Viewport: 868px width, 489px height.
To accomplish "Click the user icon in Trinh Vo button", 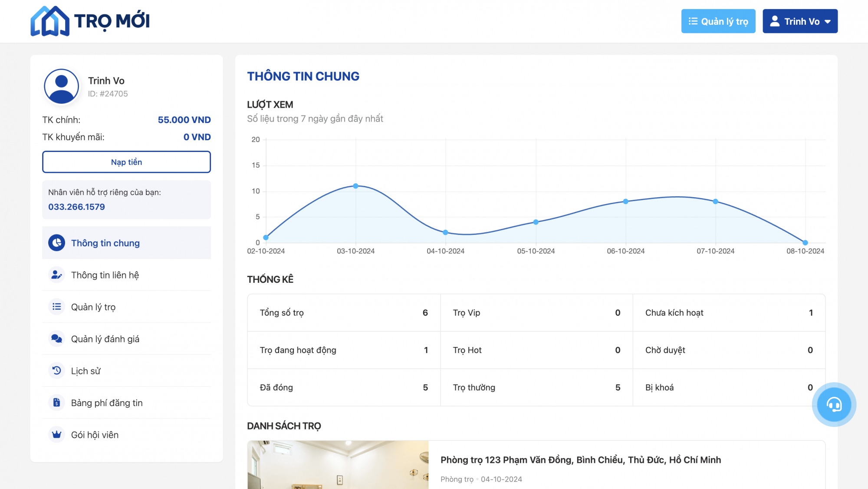I will 775,21.
